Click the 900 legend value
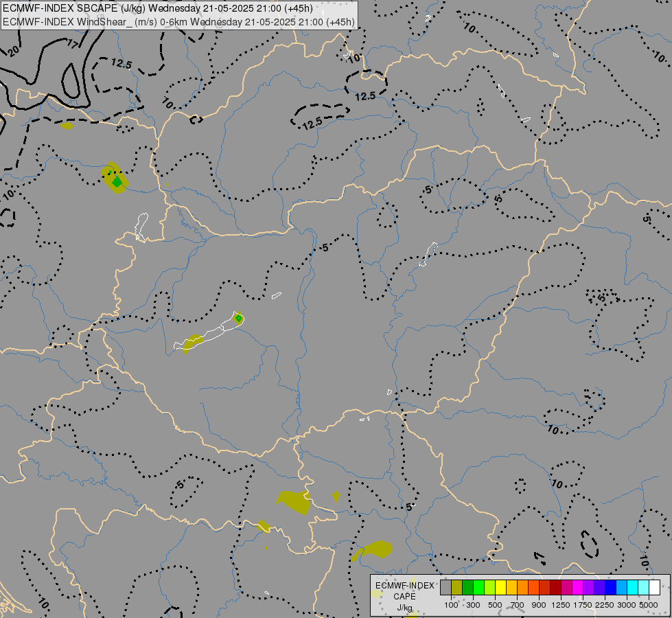 pyautogui.click(x=539, y=605)
